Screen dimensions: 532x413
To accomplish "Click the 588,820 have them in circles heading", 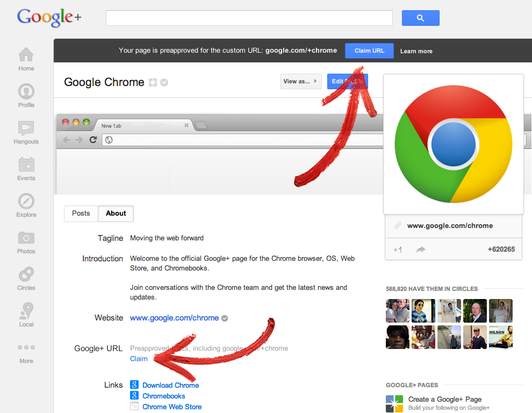I will click(x=432, y=289).
